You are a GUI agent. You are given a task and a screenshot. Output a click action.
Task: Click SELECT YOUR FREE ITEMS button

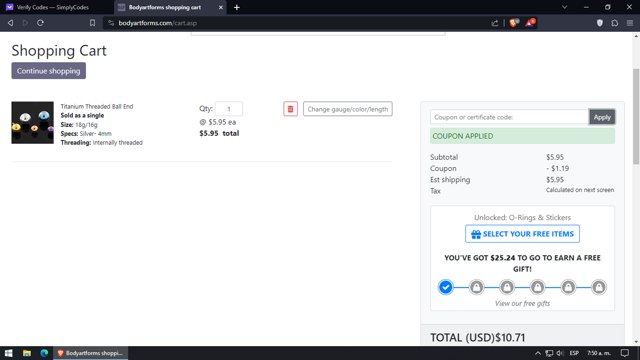(522, 234)
